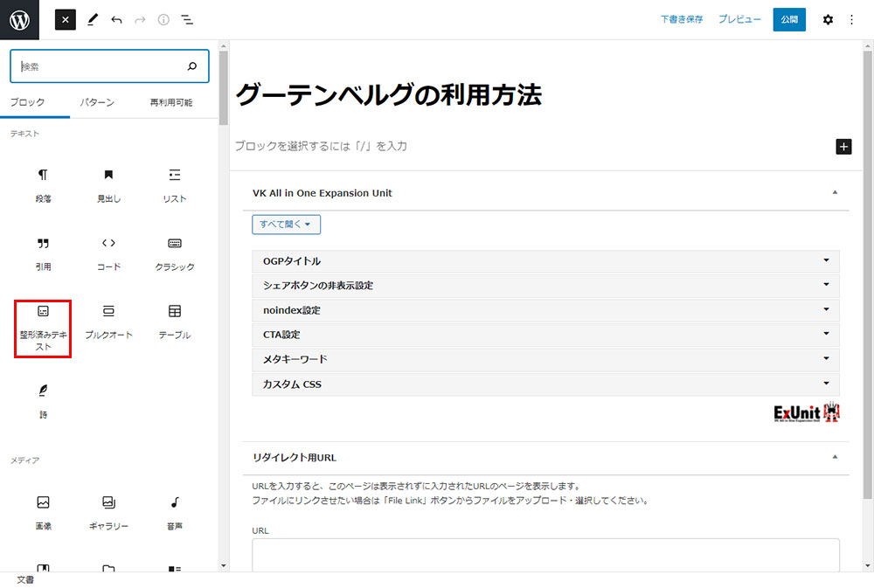This screenshot has height=588, width=874.
Task: Insert a 段落 (paragraph) block
Action: click(x=43, y=185)
